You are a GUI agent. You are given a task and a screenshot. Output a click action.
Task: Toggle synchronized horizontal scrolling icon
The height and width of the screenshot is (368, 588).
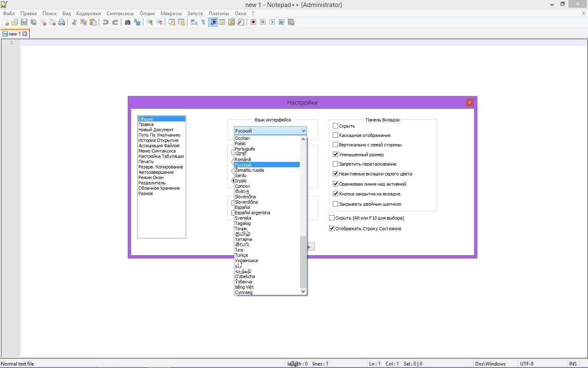(x=181, y=22)
